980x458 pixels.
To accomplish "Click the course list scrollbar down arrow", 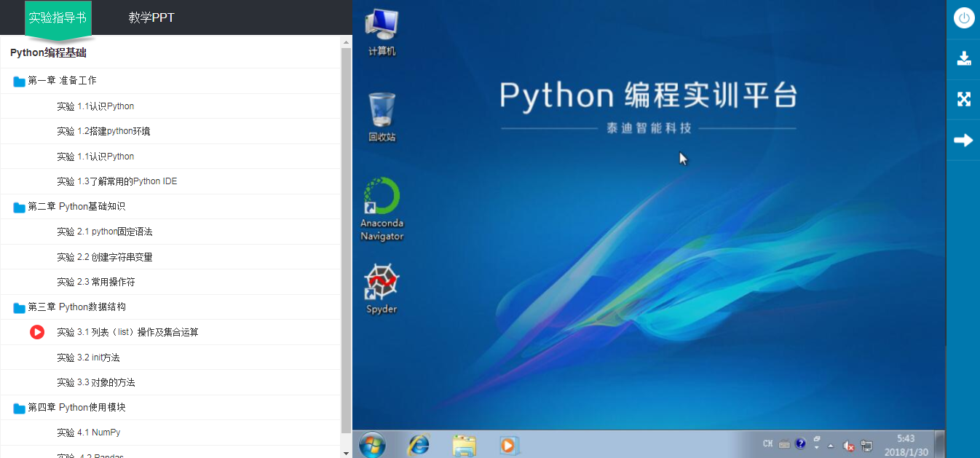I will click(x=347, y=451).
